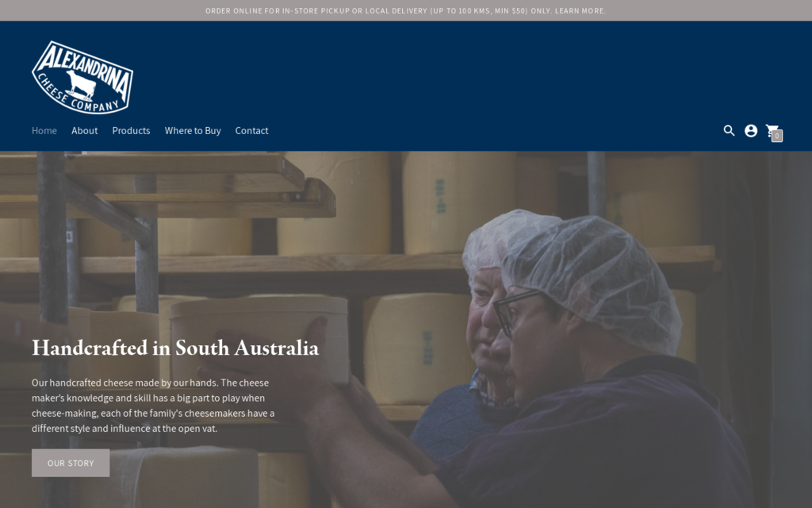Click the cow emblem in the logo
Image resolution: width=812 pixels, height=508 pixels.
[82, 85]
